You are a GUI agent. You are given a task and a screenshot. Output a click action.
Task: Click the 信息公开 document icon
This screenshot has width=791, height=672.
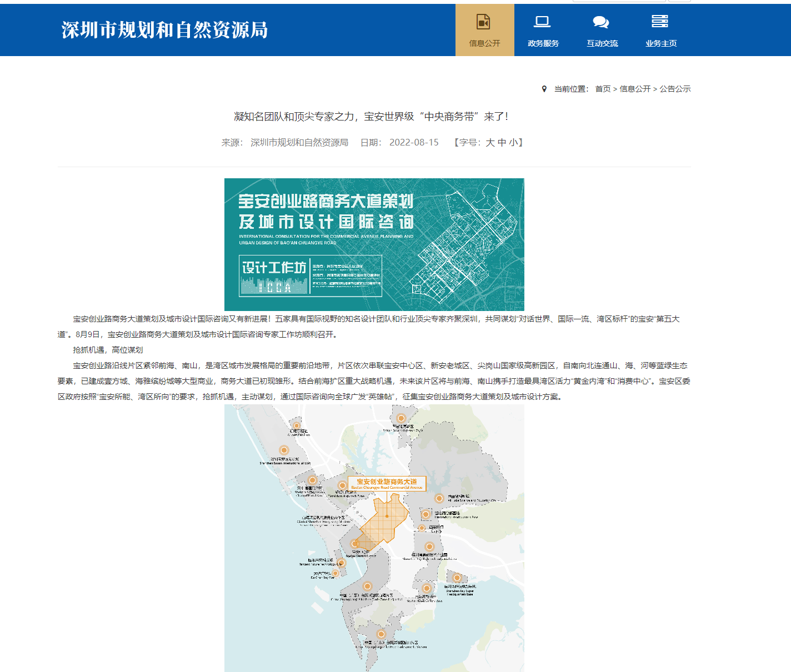point(484,22)
